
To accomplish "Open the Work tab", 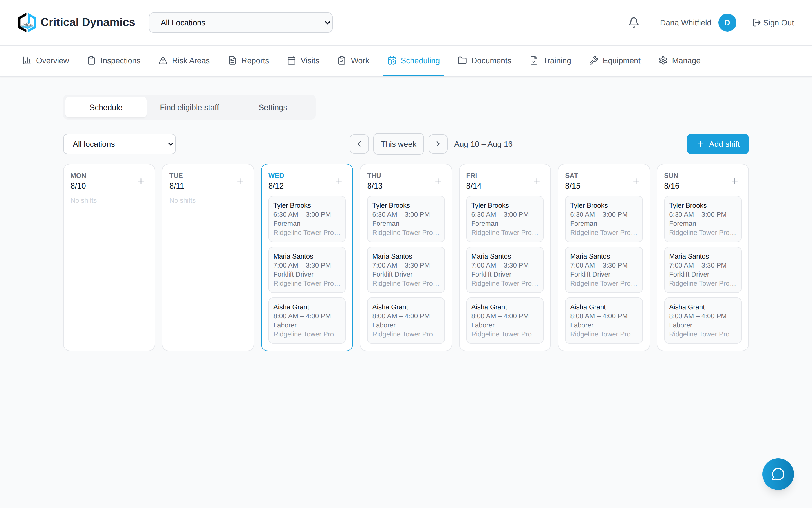I will pyautogui.click(x=353, y=60).
